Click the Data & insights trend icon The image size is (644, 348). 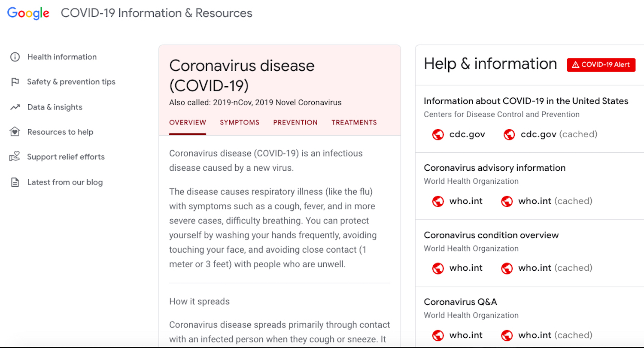coord(15,107)
